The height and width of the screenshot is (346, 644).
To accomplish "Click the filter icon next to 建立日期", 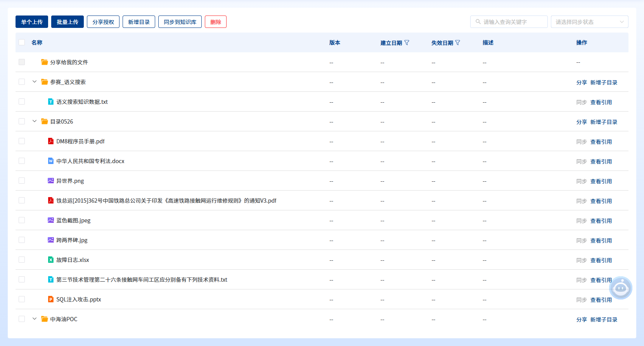I will pyautogui.click(x=407, y=43).
